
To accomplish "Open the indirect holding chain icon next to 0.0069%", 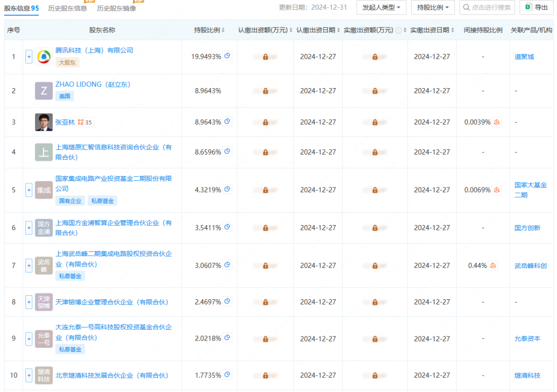I will click(x=497, y=190).
